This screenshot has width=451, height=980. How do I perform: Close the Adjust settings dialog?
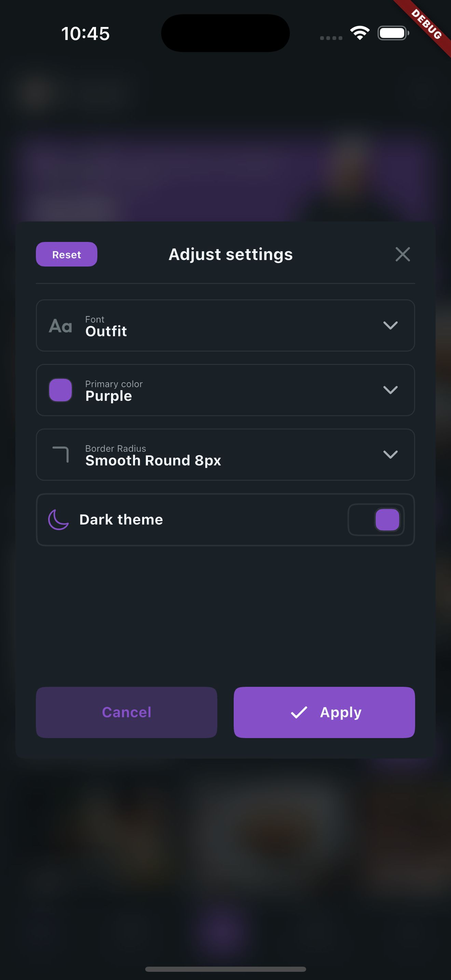(x=402, y=254)
